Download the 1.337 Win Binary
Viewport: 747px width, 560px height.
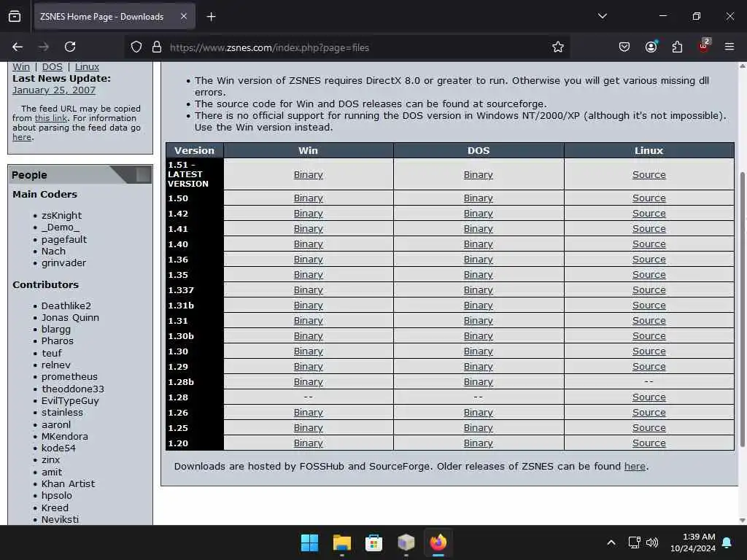309,290
